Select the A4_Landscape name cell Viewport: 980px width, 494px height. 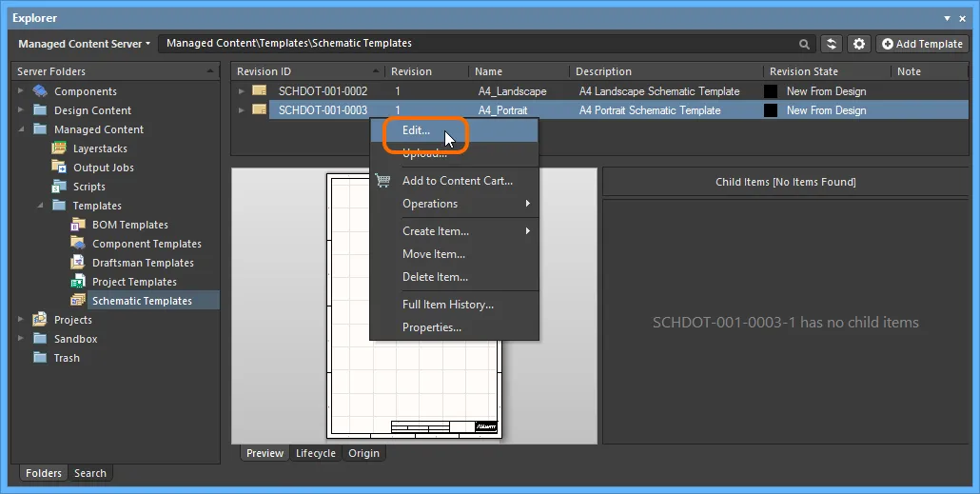[513, 91]
